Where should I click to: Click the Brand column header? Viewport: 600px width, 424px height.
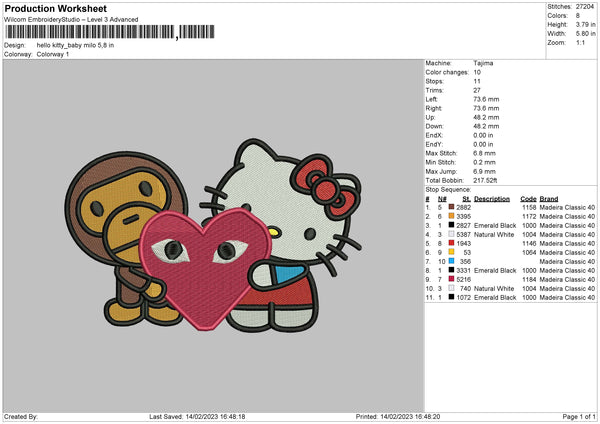pos(549,198)
